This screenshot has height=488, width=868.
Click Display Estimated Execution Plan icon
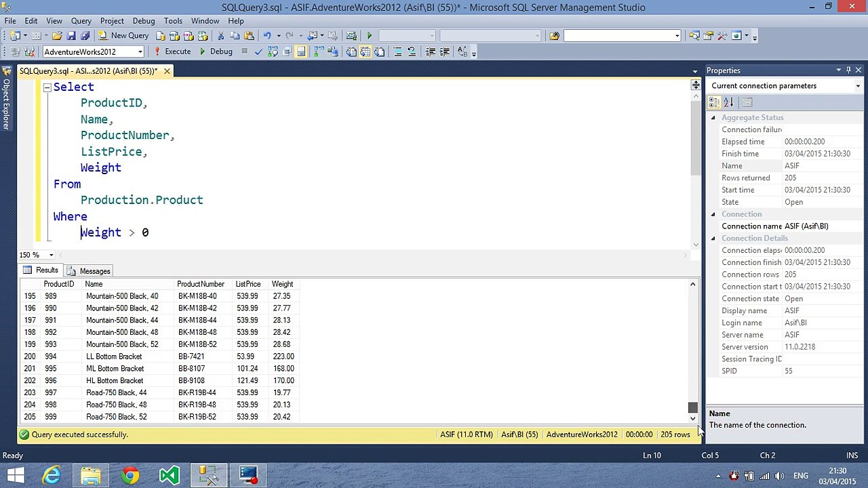click(x=273, y=52)
